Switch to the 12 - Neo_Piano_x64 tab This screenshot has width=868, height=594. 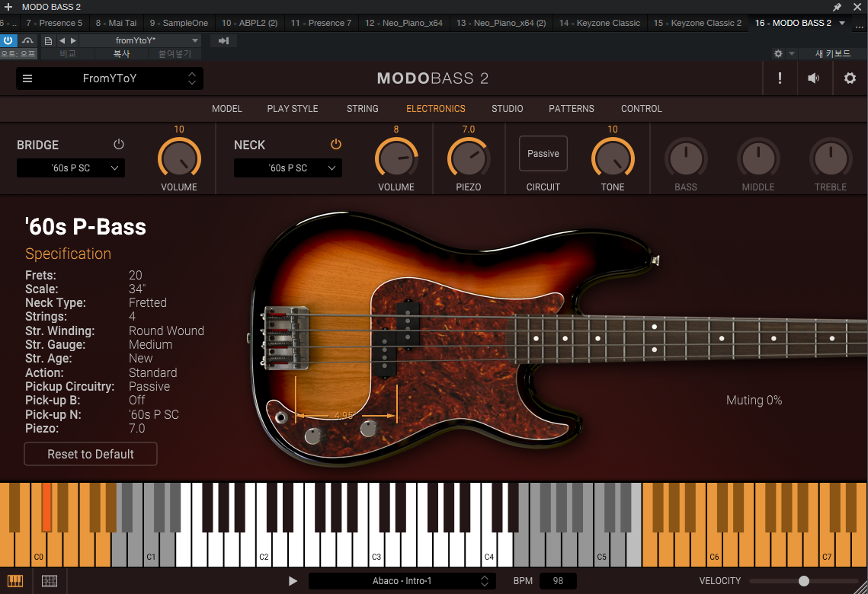point(404,23)
